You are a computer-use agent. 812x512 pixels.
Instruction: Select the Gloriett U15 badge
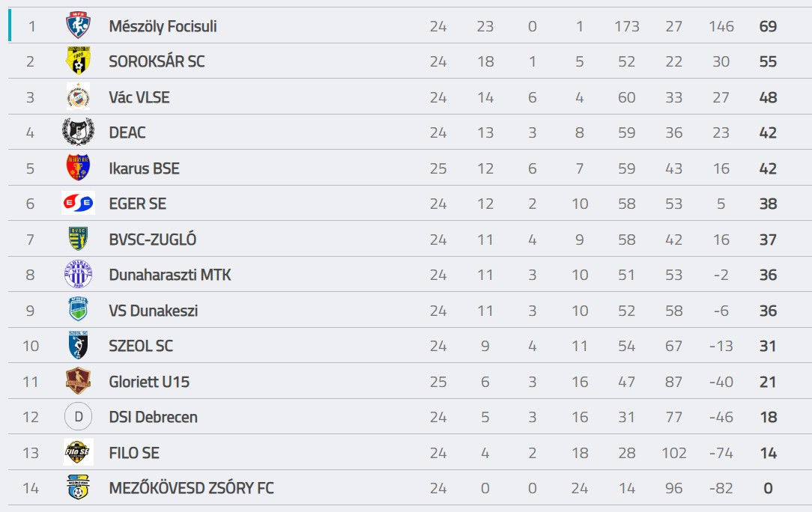click(78, 381)
